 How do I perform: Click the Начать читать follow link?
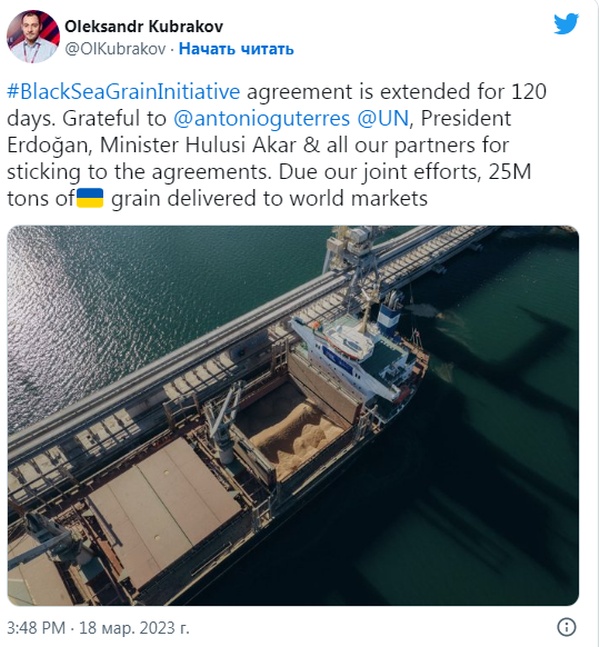click(x=236, y=49)
